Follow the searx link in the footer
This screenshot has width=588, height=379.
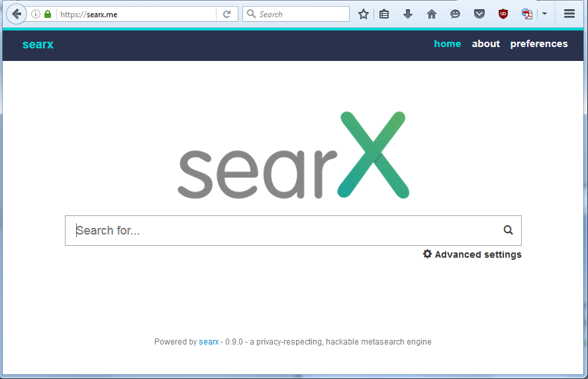(x=209, y=342)
